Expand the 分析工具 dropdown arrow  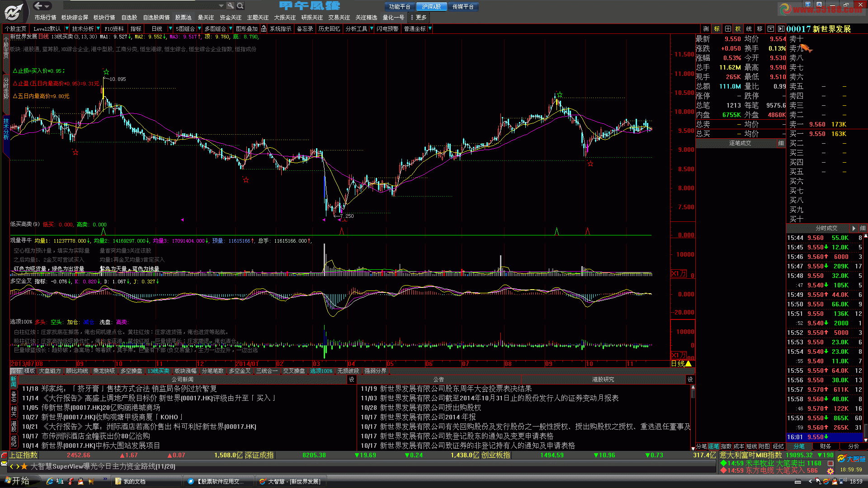[x=372, y=28]
